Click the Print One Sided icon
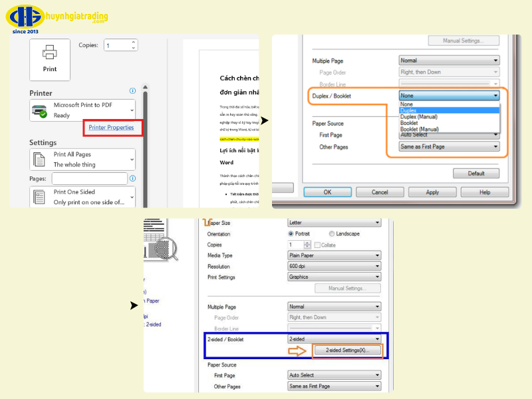This screenshot has width=532, height=399. (x=40, y=197)
